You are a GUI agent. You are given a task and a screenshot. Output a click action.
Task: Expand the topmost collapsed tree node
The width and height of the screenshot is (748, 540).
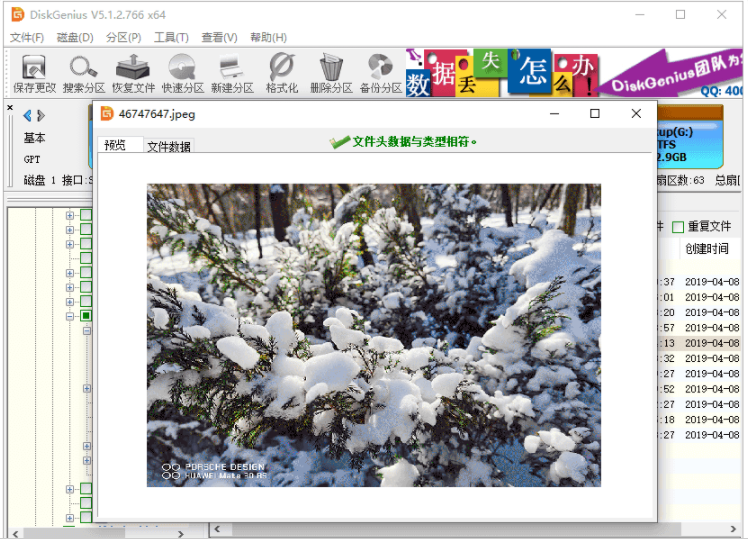pos(70,215)
